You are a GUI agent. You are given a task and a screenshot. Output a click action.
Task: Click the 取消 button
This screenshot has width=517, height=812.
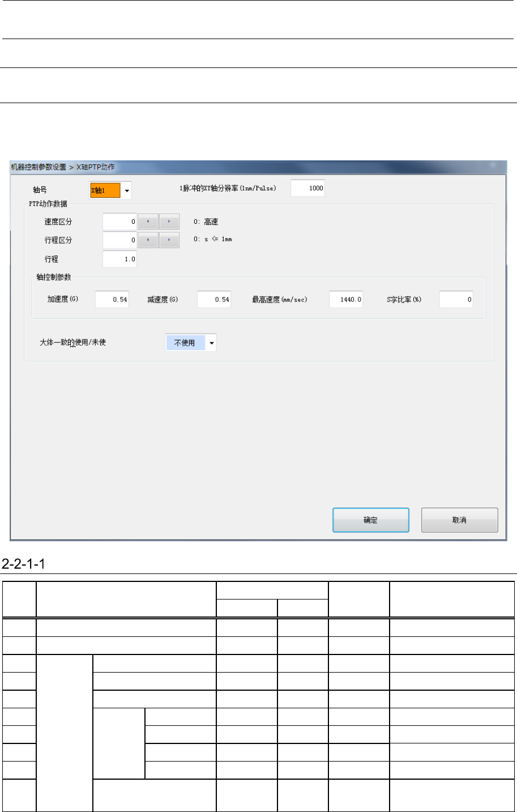tap(460, 520)
